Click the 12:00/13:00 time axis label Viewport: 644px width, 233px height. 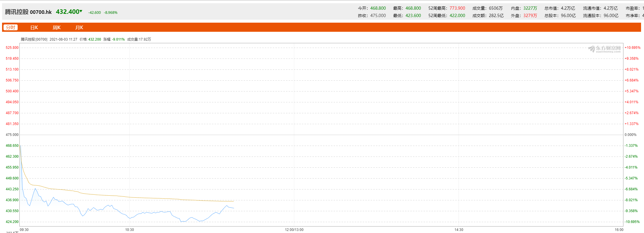click(x=294, y=230)
